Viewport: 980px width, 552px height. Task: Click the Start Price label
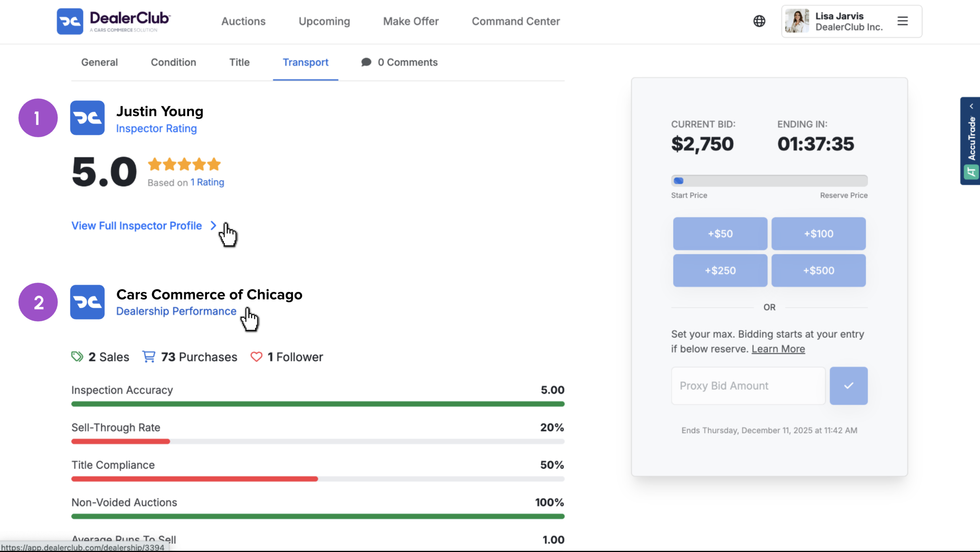click(x=689, y=195)
